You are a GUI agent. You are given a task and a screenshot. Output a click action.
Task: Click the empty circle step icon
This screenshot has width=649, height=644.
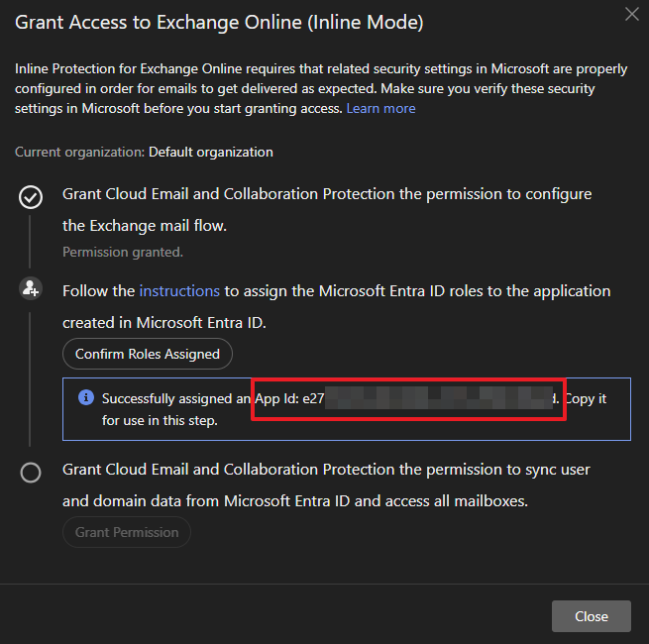(x=31, y=473)
